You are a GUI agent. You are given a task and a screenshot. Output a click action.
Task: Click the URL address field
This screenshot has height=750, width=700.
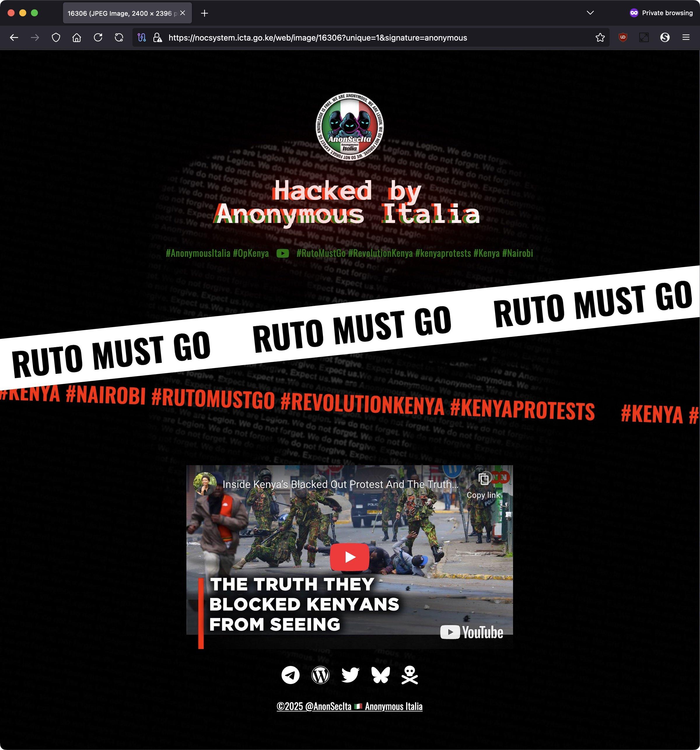(339, 38)
